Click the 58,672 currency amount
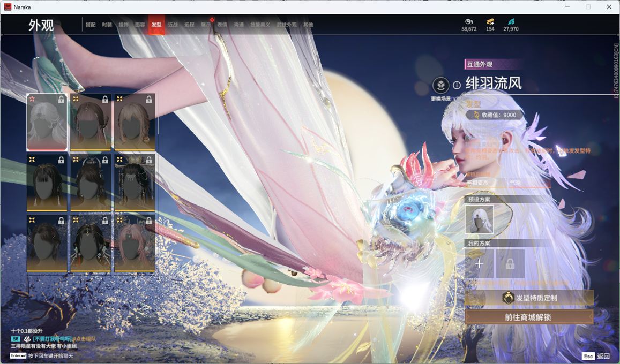 (x=469, y=29)
